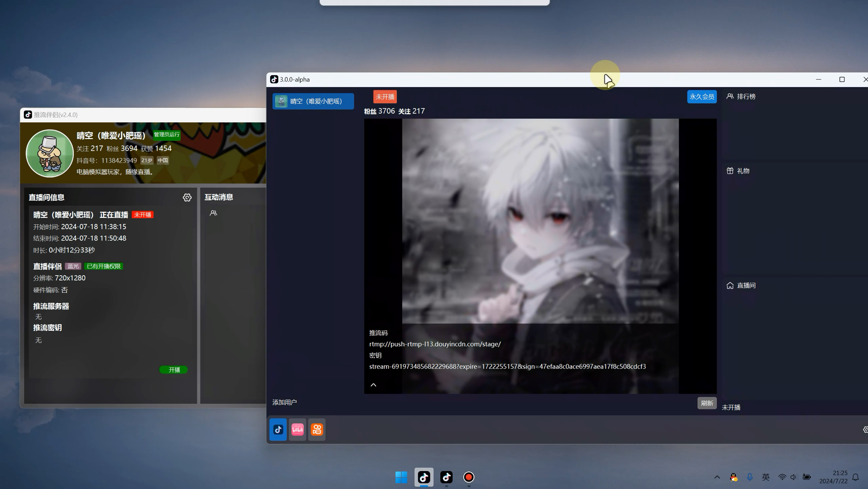
Task: Click the volume speaker tray icon
Action: [x=794, y=477]
